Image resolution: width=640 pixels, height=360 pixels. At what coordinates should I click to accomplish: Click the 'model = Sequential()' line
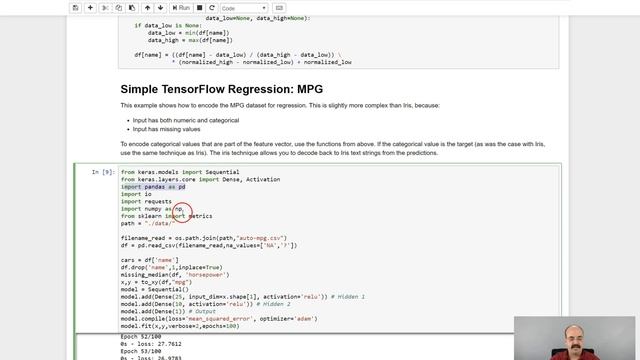pyautogui.click(x=155, y=289)
